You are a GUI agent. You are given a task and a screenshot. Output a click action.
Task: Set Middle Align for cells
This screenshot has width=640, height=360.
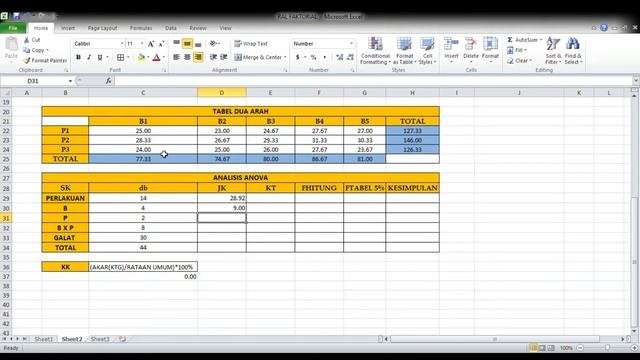pyautogui.click(x=187, y=44)
